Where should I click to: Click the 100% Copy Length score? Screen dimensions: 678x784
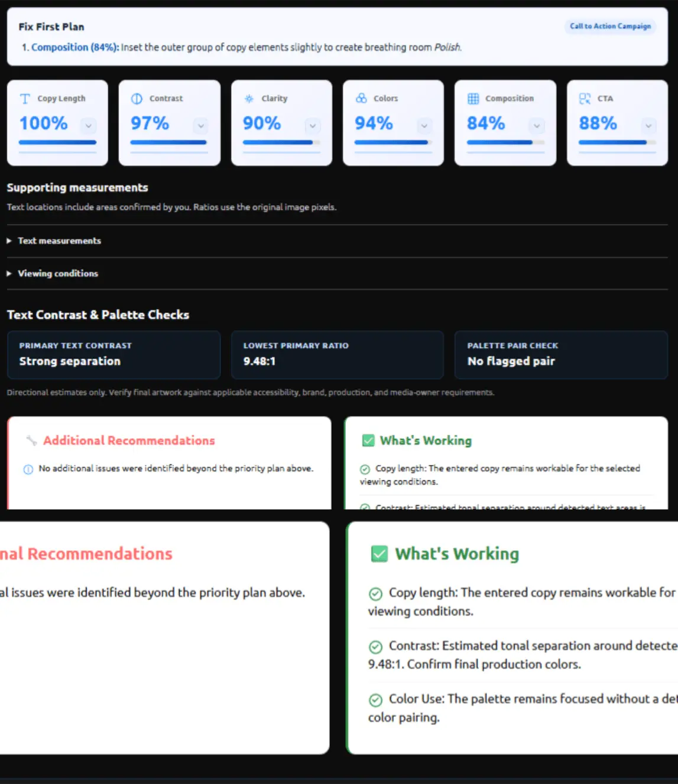pos(43,123)
